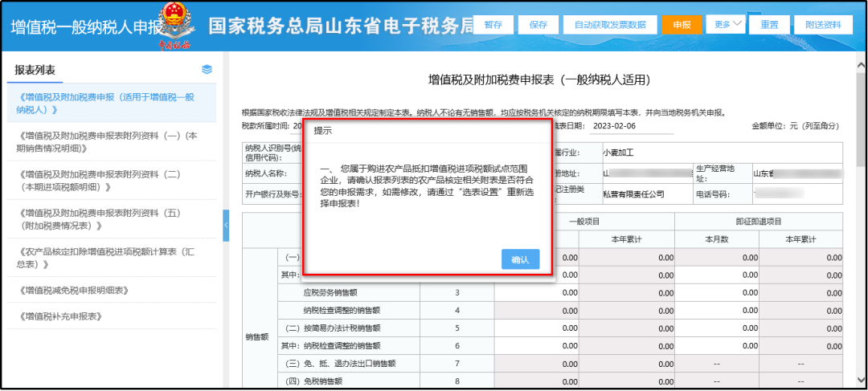The width and height of the screenshot is (868, 391).
Task: Click the 附送资料 button
Action: [824, 25]
